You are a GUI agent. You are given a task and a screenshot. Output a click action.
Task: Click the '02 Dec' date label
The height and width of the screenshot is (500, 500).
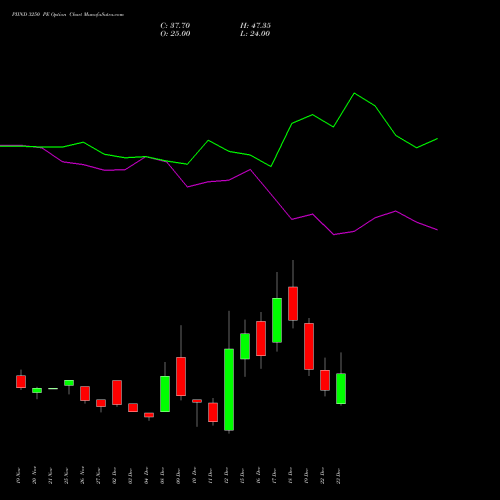click(114, 475)
